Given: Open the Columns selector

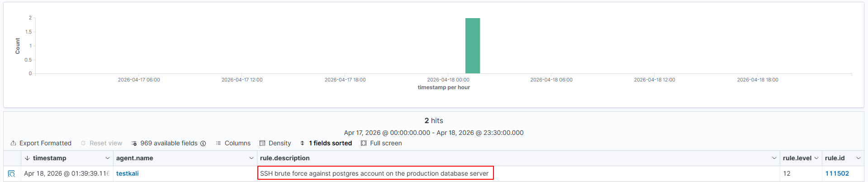Looking at the screenshot, I should click(233, 143).
